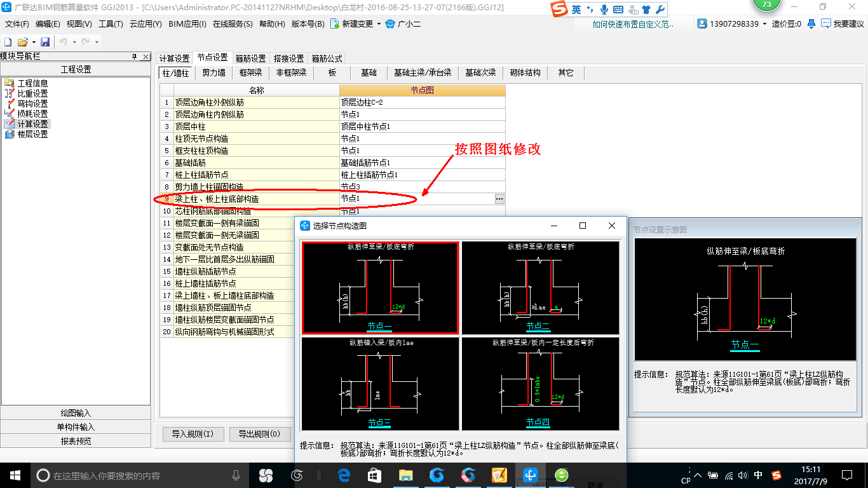This screenshot has width=868, height=488.
Task: Click the Sogou skin shirt icon
Action: [646, 10]
